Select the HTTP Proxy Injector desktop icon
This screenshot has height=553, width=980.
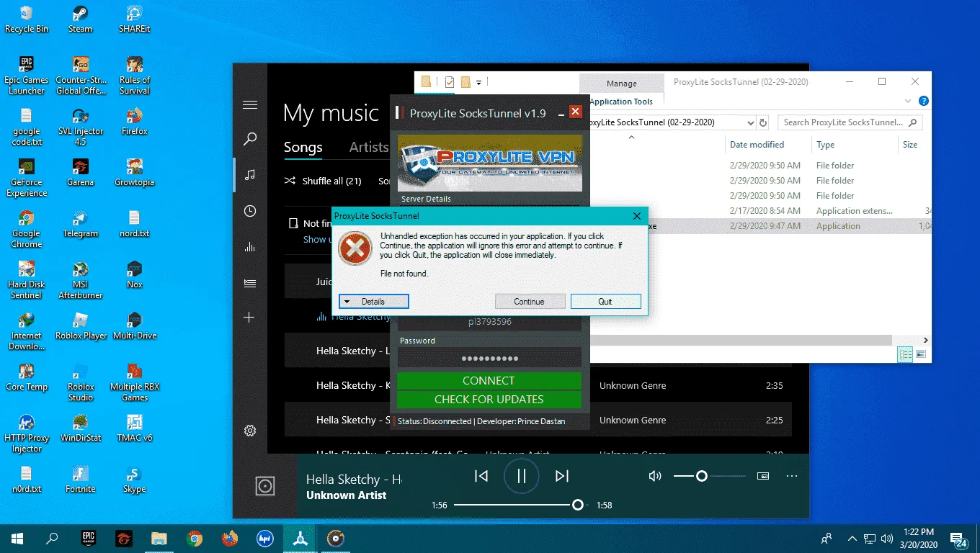(27, 433)
